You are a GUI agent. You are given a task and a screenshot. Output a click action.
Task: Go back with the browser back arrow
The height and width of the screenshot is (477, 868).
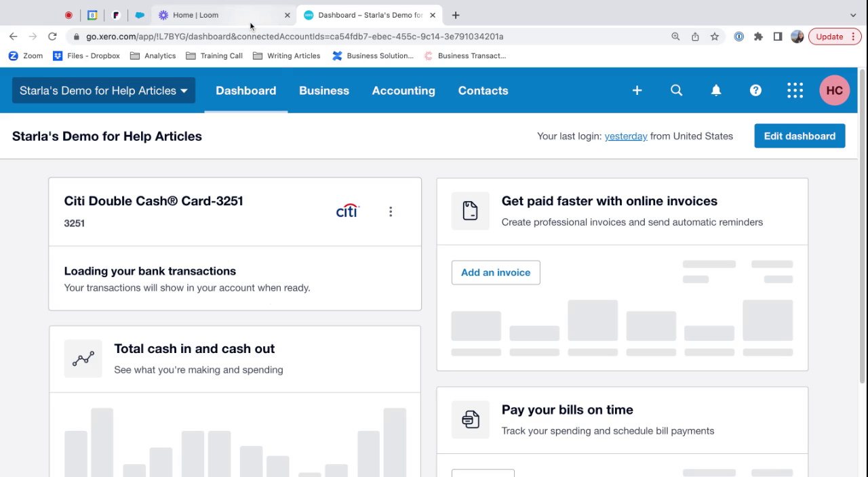pos(13,37)
